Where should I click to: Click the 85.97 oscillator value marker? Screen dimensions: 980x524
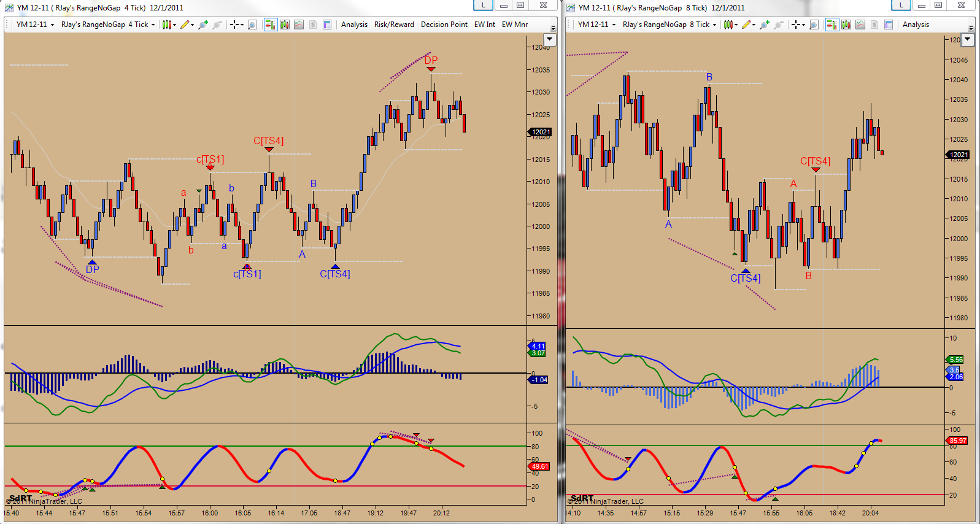[x=957, y=441]
